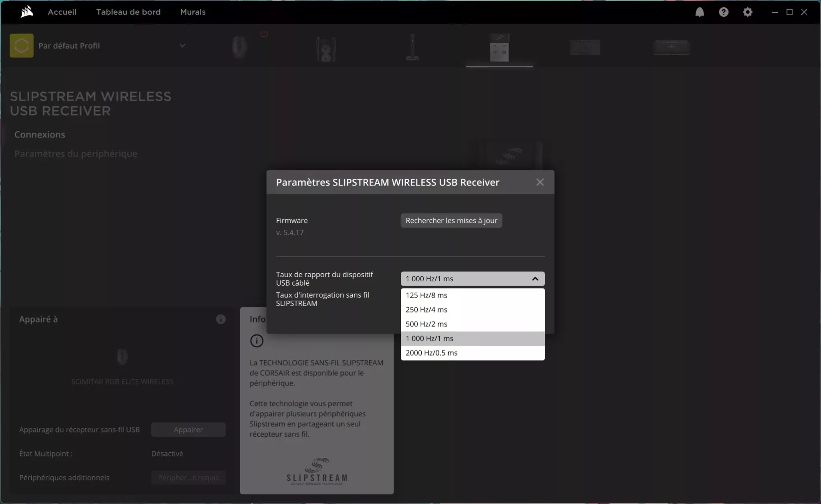Viewport: 821px width, 504px height.
Task: Select the mouse device icon
Action: pos(240,47)
